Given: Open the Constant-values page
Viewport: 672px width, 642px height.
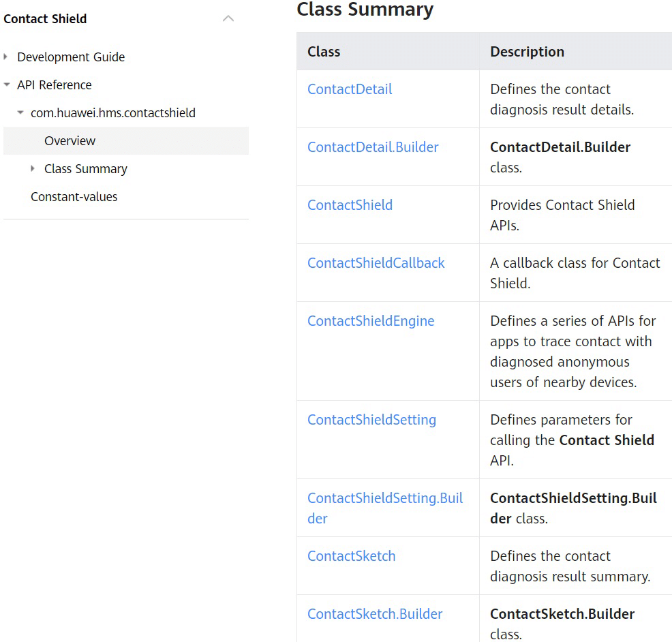Looking at the screenshot, I should tap(74, 196).
